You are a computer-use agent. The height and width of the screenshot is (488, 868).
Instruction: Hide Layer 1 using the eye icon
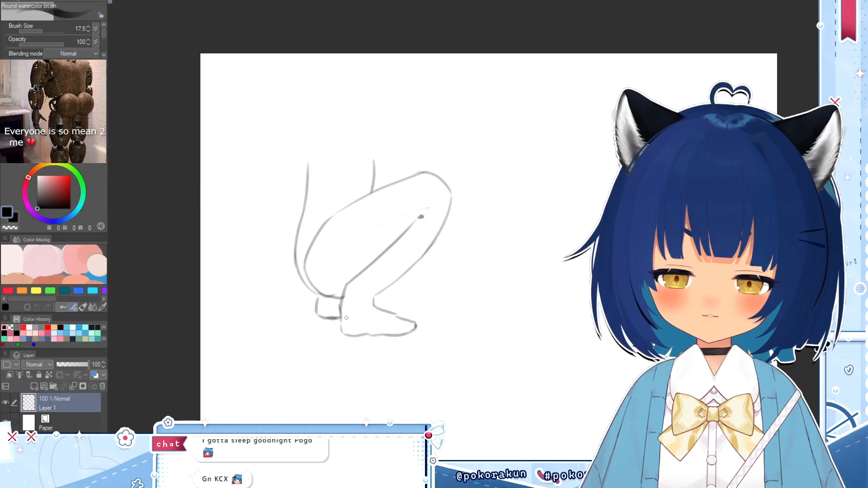click(5, 403)
